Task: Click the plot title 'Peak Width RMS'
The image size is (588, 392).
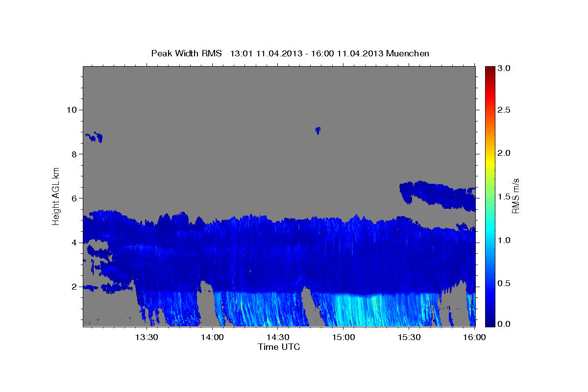Action: [x=186, y=53]
